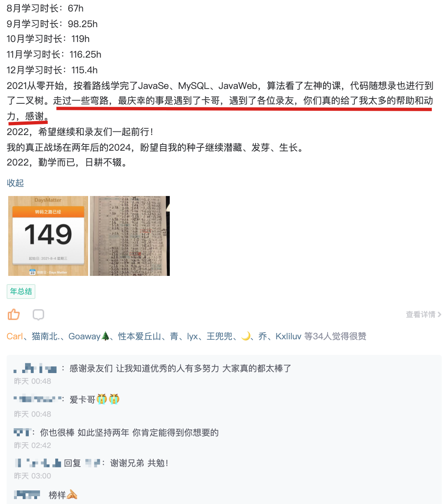The height and width of the screenshot is (504, 445).
Task: Click the comment 你也很棒 如此坚持两年
Action: click(x=129, y=433)
